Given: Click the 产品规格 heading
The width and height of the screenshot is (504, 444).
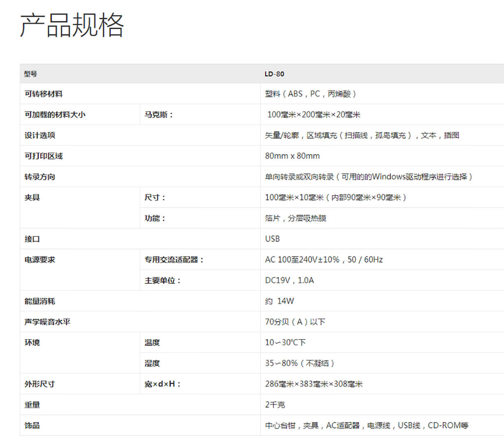Looking at the screenshot, I should click(72, 25).
